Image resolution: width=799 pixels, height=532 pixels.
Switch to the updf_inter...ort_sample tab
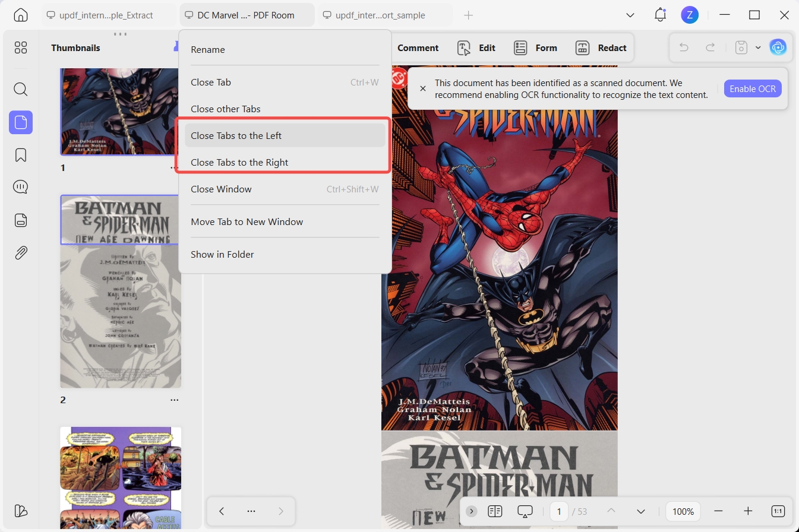pos(385,15)
